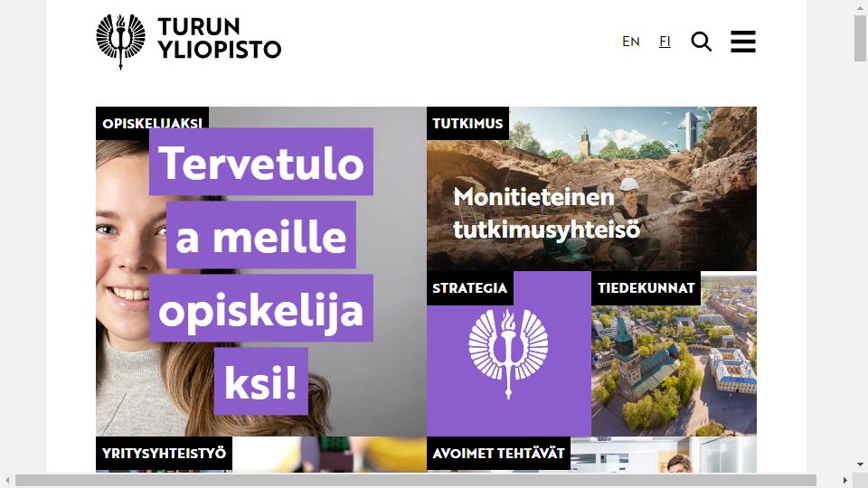Click the white torch emblem in Strategia tile
Screen dimensions: 868x488
tap(508, 353)
